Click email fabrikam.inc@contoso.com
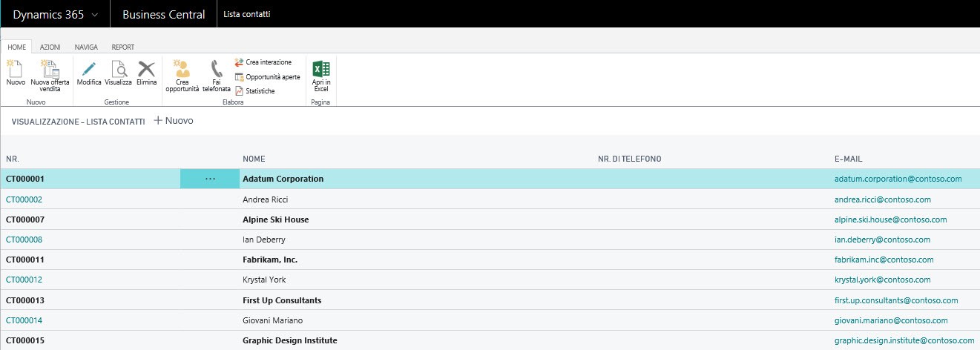The image size is (980, 350). (x=884, y=260)
